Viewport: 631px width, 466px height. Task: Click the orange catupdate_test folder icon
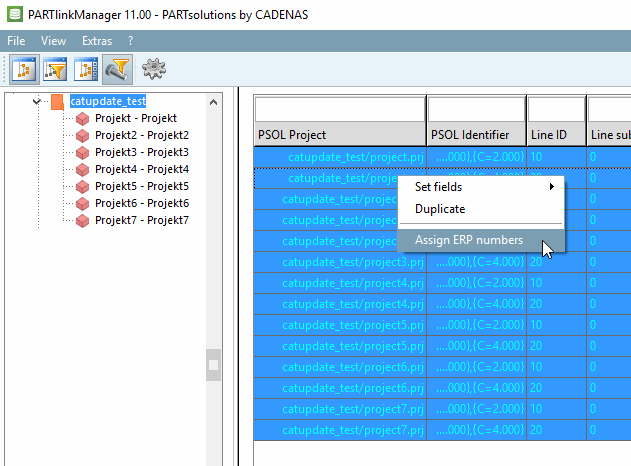[x=58, y=102]
